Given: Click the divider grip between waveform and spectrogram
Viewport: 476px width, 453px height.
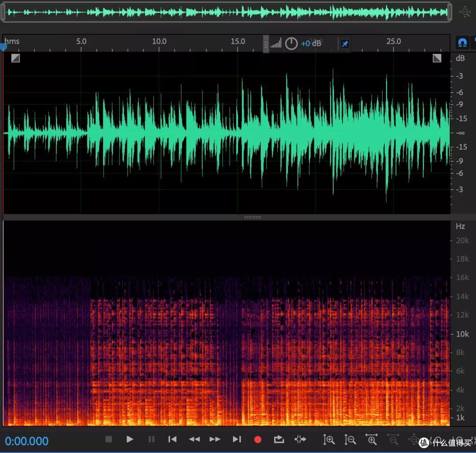Looking at the screenshot, I should tap(252, 217).
